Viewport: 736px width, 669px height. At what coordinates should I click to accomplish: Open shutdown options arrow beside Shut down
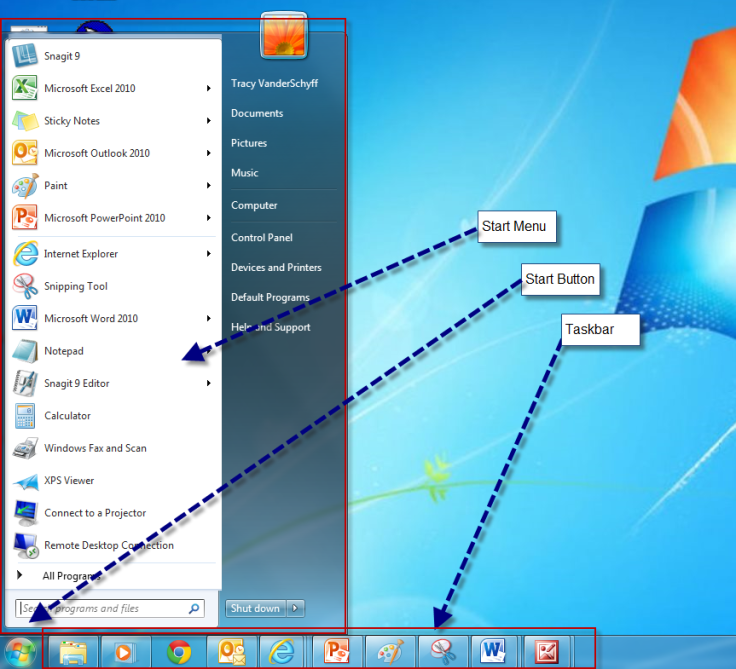tap(295, 608)
